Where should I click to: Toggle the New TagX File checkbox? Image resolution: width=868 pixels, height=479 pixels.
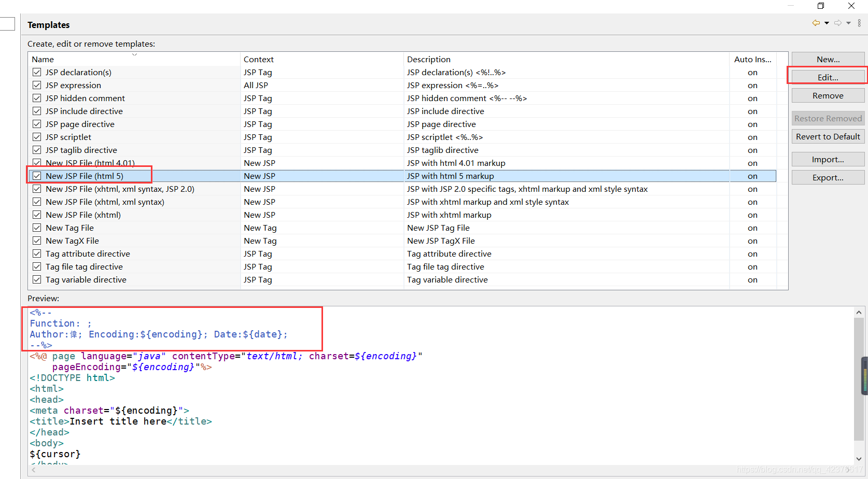point(37,241)
